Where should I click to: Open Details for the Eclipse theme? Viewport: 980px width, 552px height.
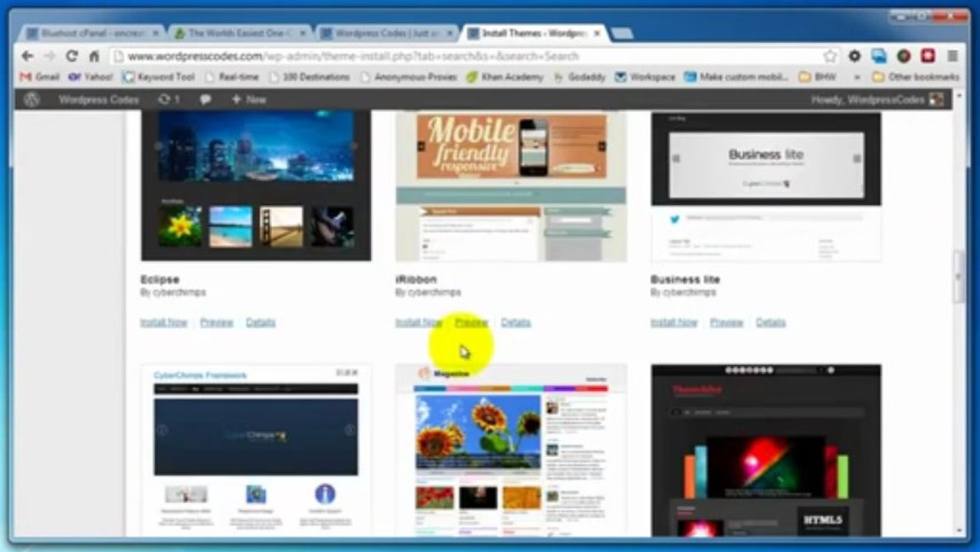[261, 323]
